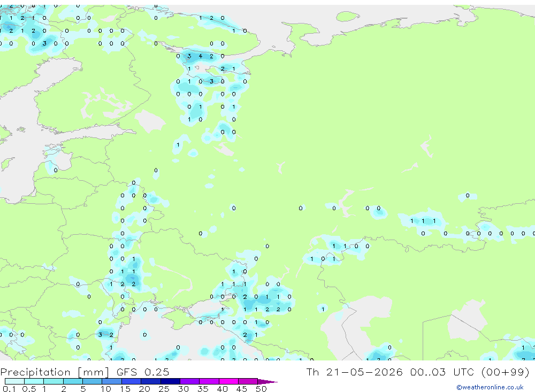Open the weatheronline.co.uk copyright link

[490, 387]
